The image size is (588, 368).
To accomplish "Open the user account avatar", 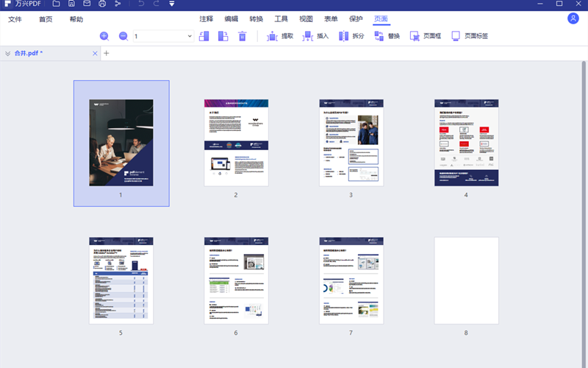I will tap(573, 18).
